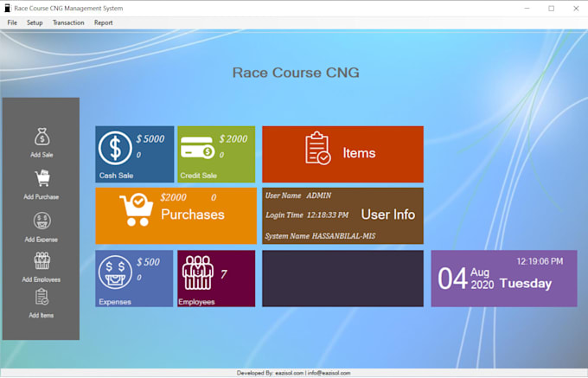588x378 pixels.
Task: Click the Aug 2020 month text
Action: click(483, 279)
